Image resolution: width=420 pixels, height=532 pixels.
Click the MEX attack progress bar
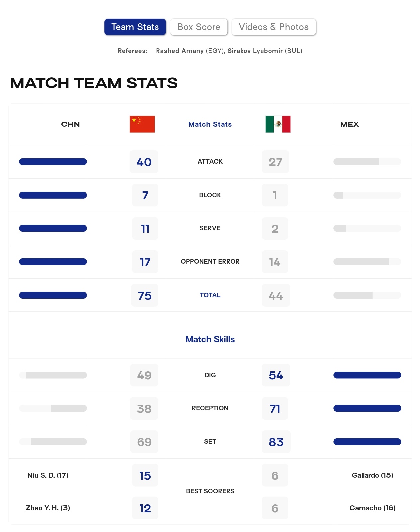tap(367, 162)
